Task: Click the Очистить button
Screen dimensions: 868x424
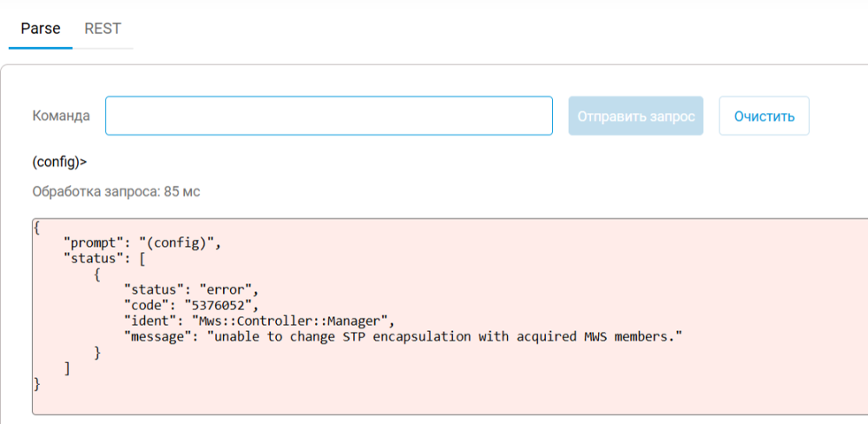Action: [x=764, y=116]
